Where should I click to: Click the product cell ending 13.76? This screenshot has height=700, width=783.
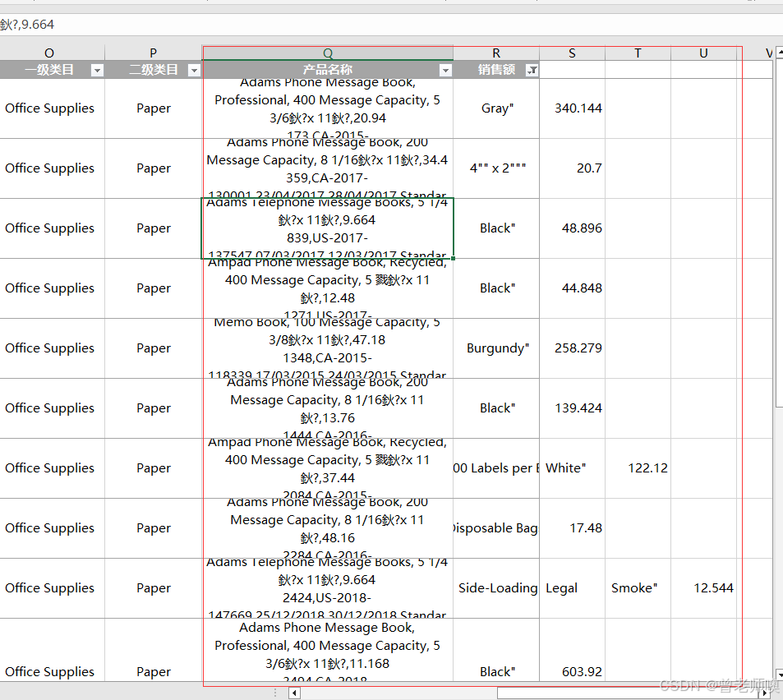click(328, 408)
